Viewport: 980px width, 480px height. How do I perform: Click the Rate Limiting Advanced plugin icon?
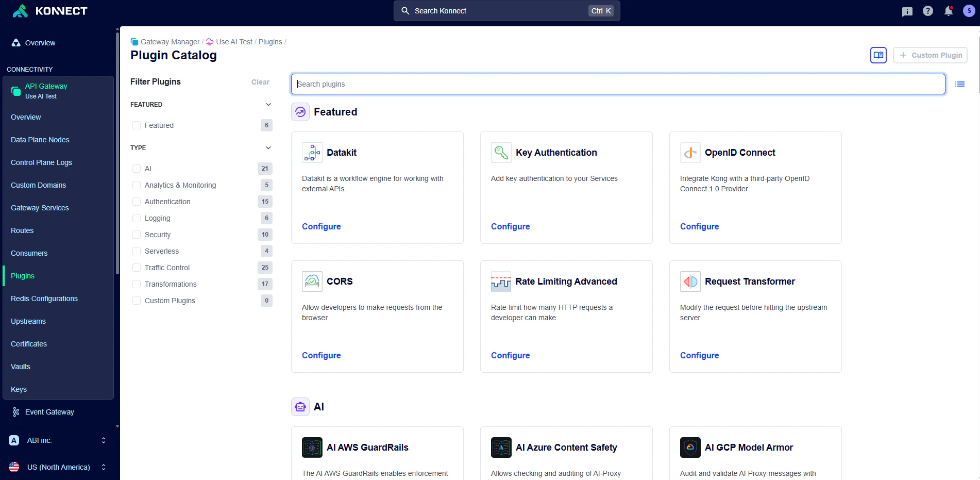pyautogui.click(x=501, y=282)
